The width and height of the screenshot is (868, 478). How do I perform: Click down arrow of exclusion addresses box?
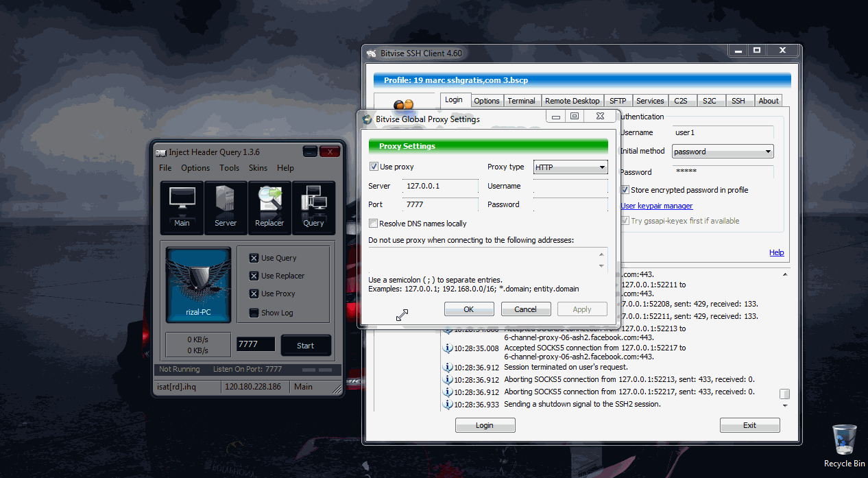coord(602,265)
